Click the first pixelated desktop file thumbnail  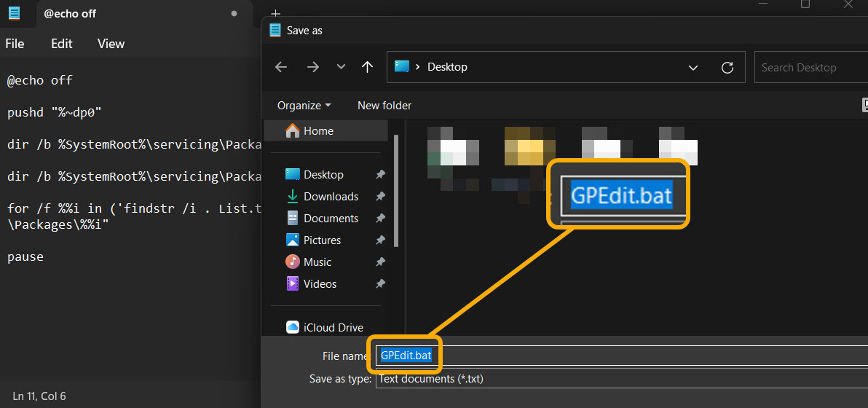tap(454, 152)
